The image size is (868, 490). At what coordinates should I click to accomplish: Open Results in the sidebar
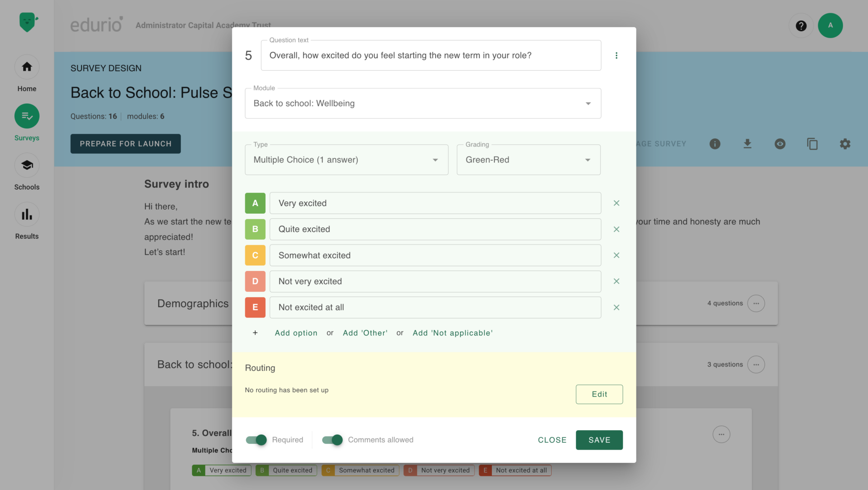coord(27,222)
